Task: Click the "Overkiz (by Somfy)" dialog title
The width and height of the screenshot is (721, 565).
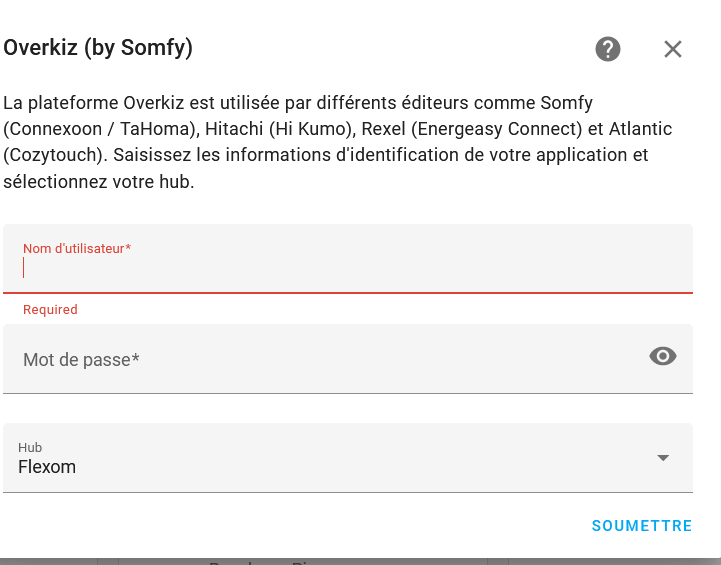Action: click(x=98, y=47)
